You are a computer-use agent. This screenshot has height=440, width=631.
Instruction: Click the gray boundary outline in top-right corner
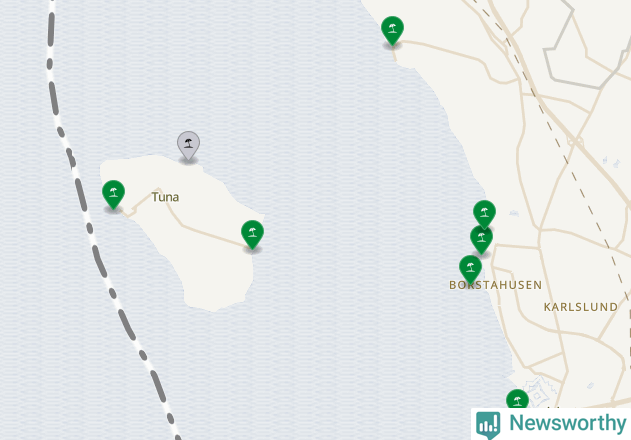pyautogui.click(x=582, y=83)
